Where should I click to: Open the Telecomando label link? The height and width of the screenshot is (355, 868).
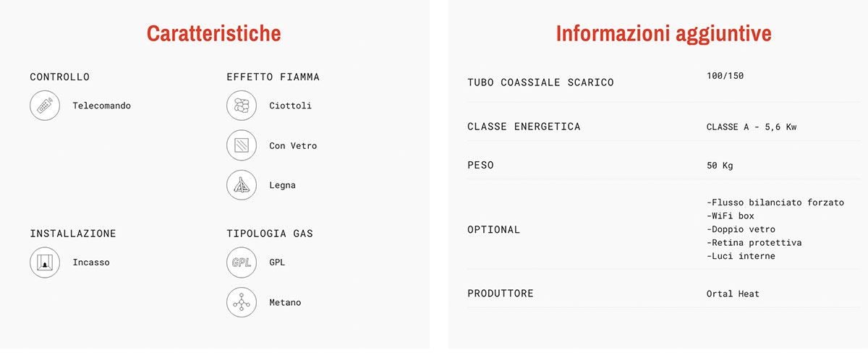click(102, 106)
